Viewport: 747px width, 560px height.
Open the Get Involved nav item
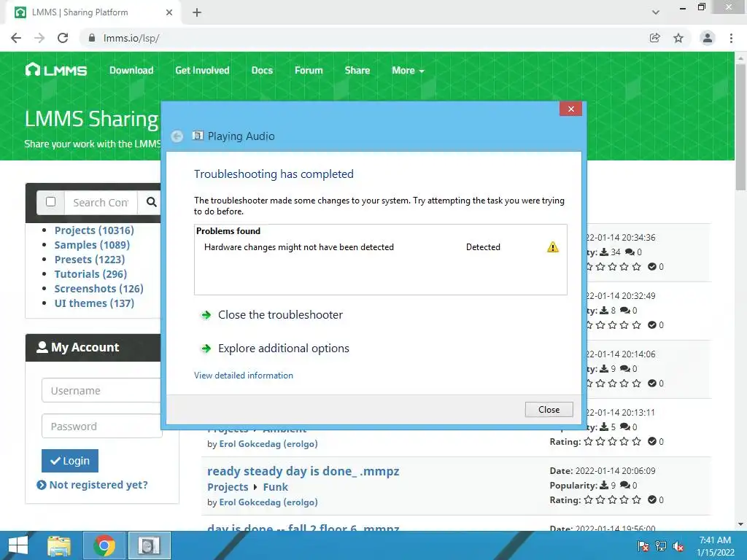pos(202,71)
